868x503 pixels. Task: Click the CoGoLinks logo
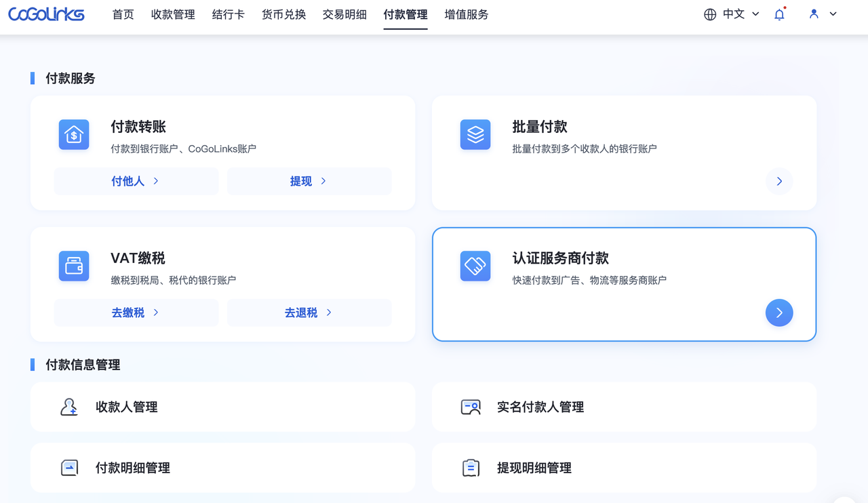tap(46, 14)
